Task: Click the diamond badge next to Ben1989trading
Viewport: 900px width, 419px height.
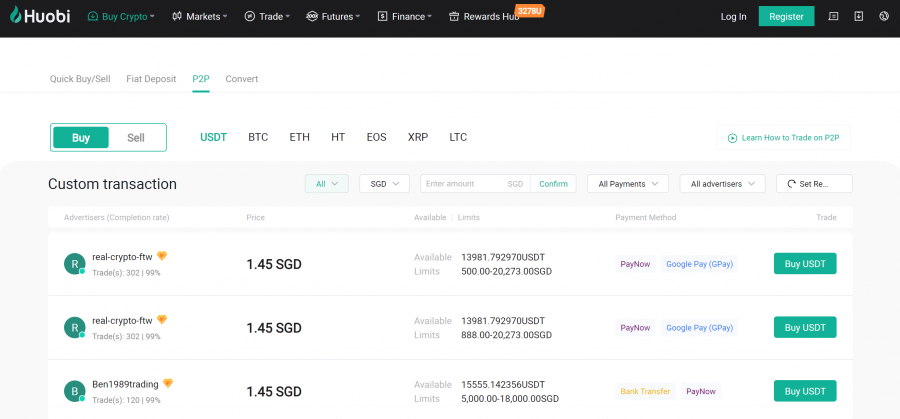Action: coord(168,383)
